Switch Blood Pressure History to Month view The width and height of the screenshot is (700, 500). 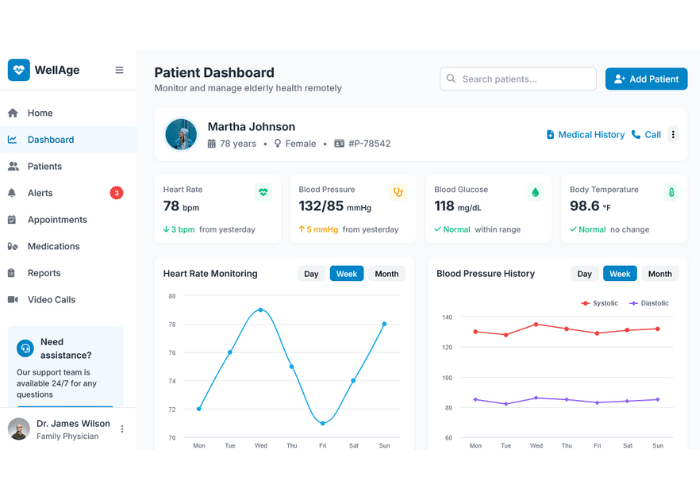pyautogui.click(x=660, y=274)
